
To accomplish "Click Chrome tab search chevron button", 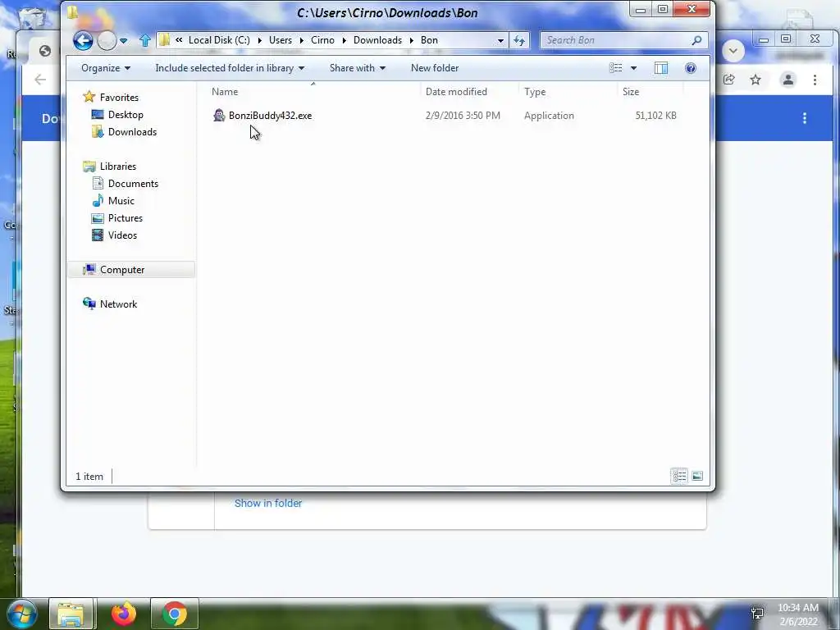I will click(733, 51).
